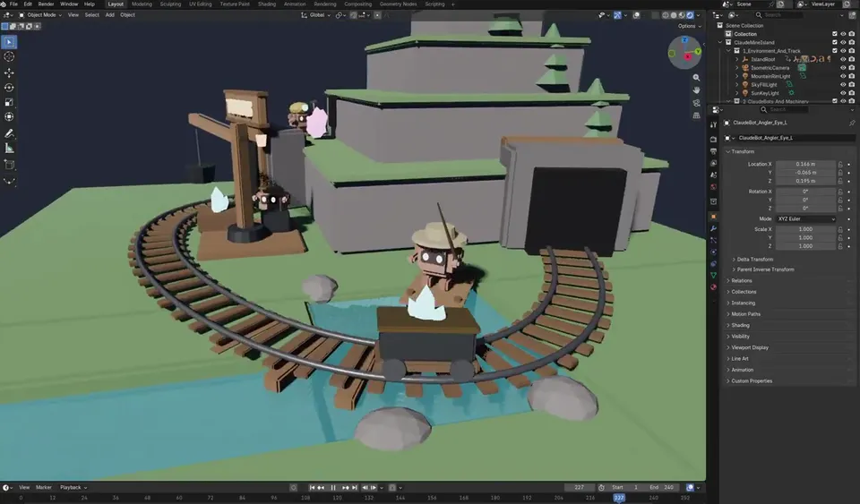The height and width of the screenshot is (504, 860).
Task: Open the Scene properties tab
Action: 714,175
